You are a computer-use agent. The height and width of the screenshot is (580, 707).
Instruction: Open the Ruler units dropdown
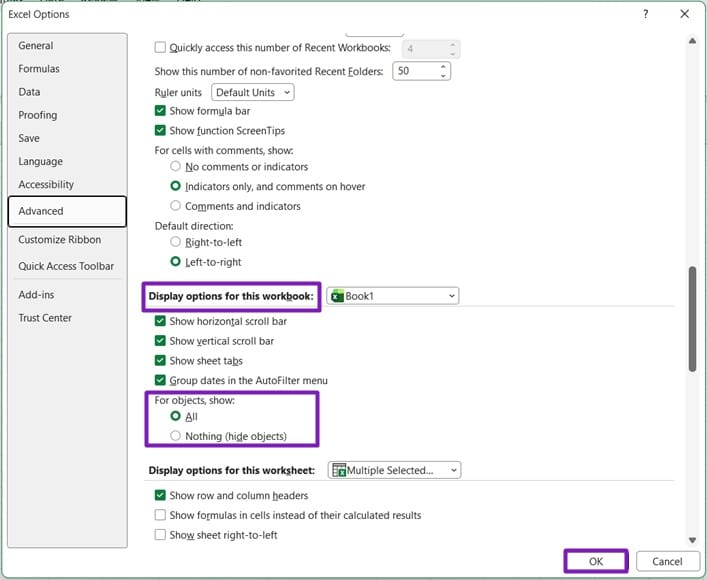tap(252, 92)
